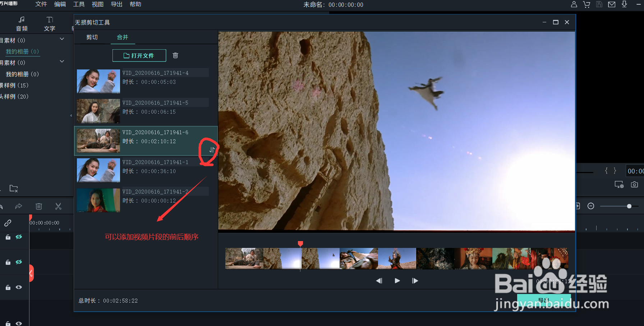The image size is (644, 326).
Task: Click the curly braces marker icon
Action: coord(611,171)
